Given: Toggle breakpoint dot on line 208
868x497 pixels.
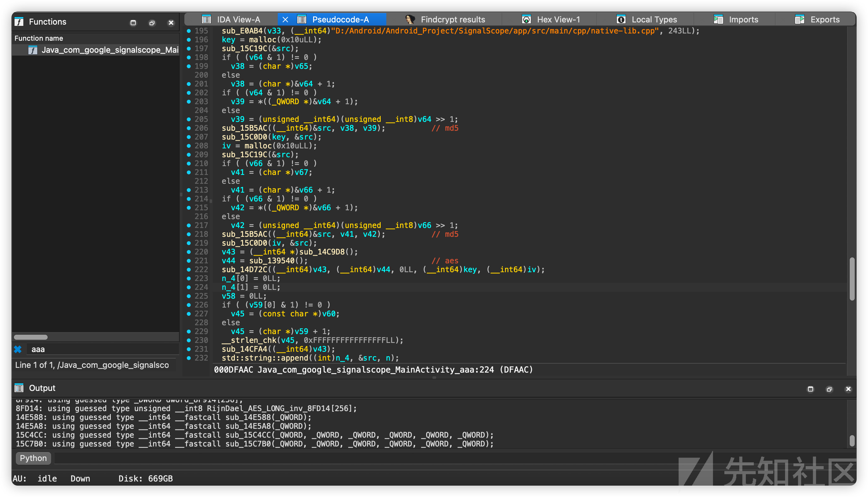Looking at the screenshot, I should (x=189, y=146).
